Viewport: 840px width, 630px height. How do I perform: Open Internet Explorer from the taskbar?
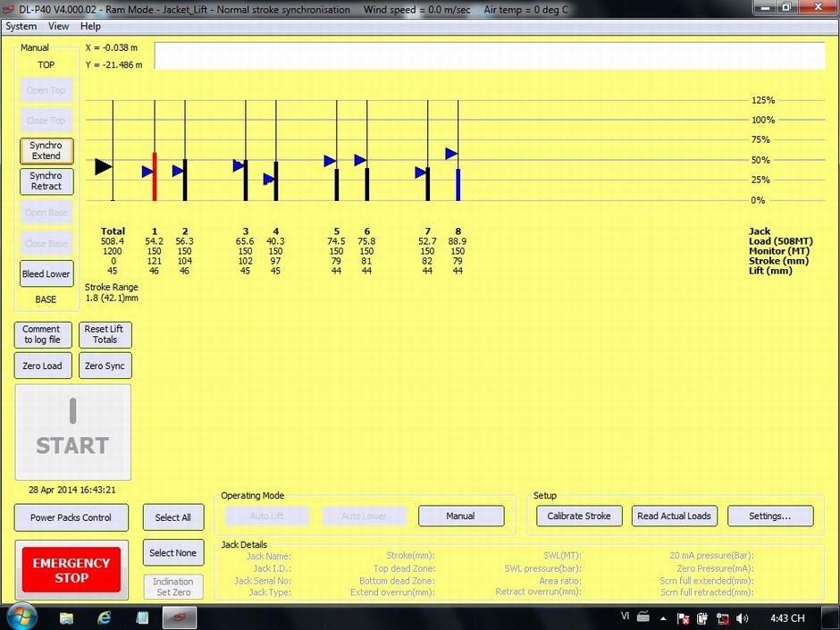pos(105,617)
